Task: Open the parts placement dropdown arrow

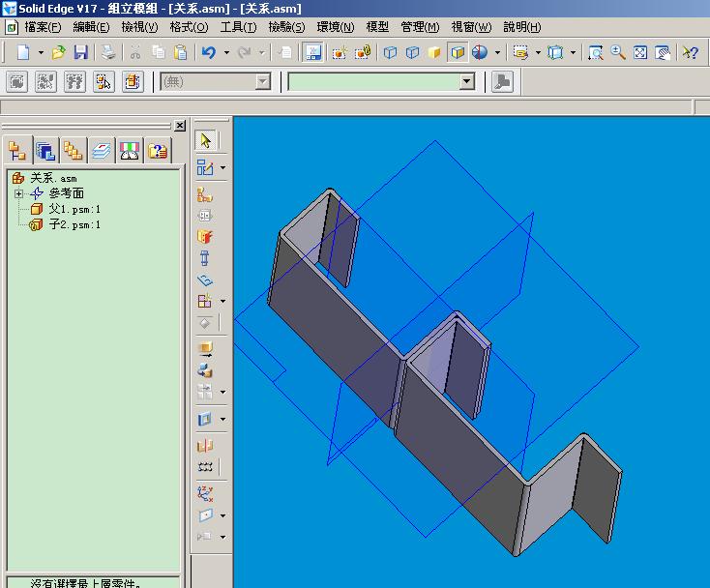Action: pos(222,168)
